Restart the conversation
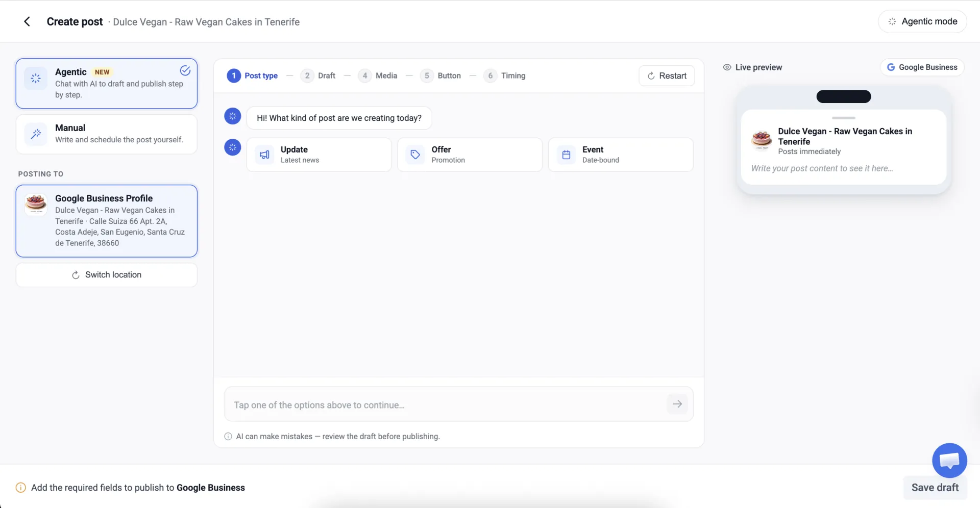Screen dimensions: 980x508 [667, 76]
